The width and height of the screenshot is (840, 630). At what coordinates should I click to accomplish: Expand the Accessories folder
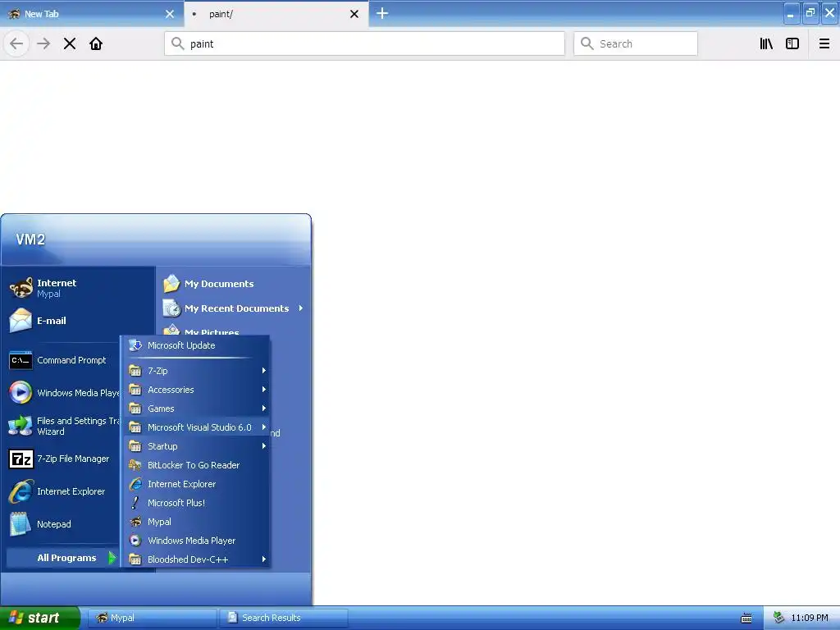coord(195,390)
